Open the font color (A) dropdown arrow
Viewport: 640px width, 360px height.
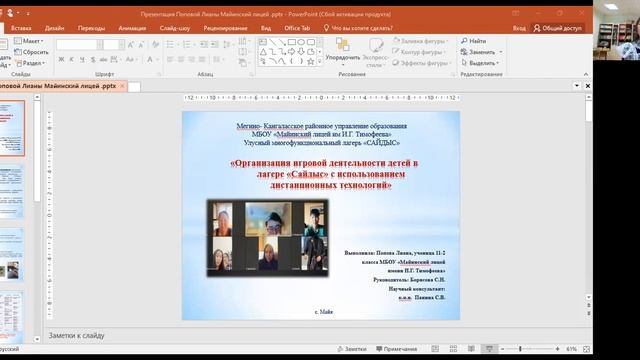click(x=157, y=60)
